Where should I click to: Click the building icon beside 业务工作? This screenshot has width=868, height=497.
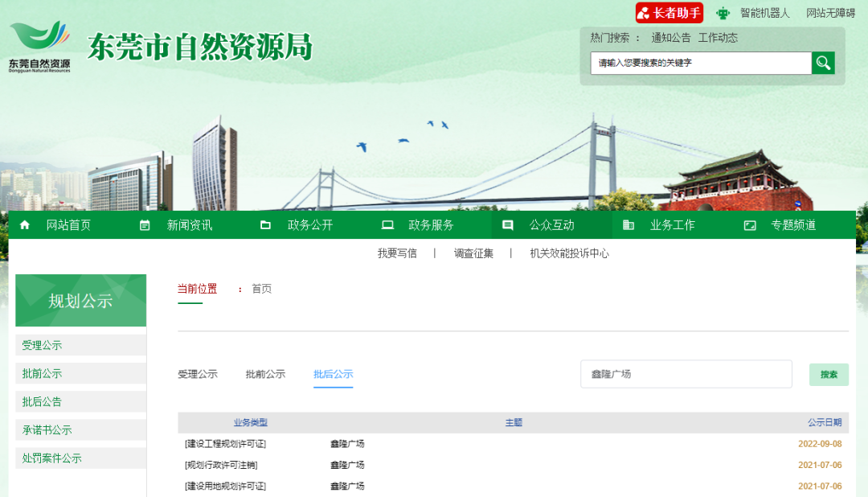click(628, 225)
